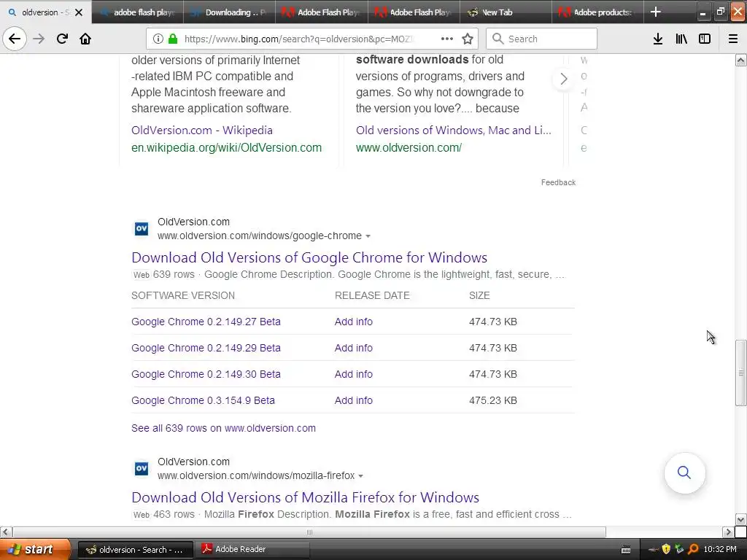
Task: View the green padlock connection details
Action: pos(174,39)
